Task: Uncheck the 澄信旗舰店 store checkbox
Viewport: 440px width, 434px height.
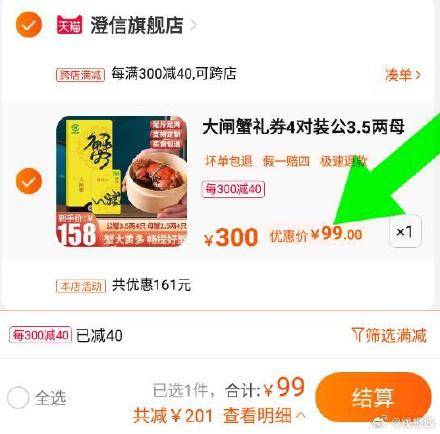Action: (29, 25)
